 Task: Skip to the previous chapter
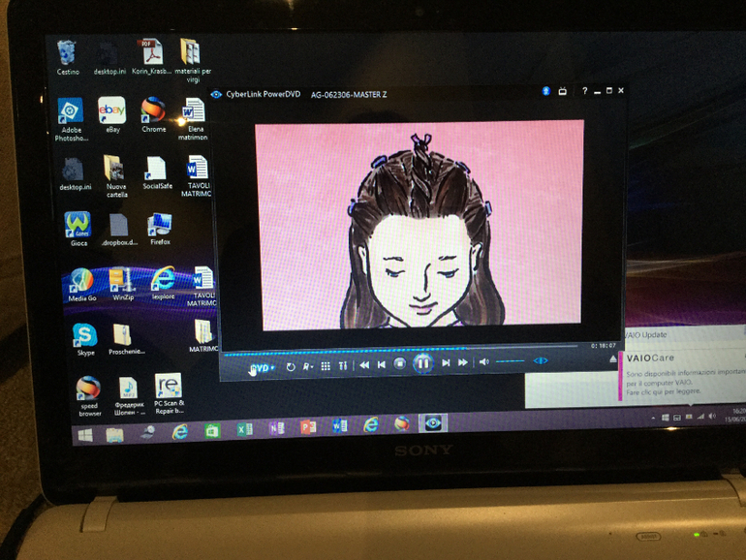coord(382,364)
